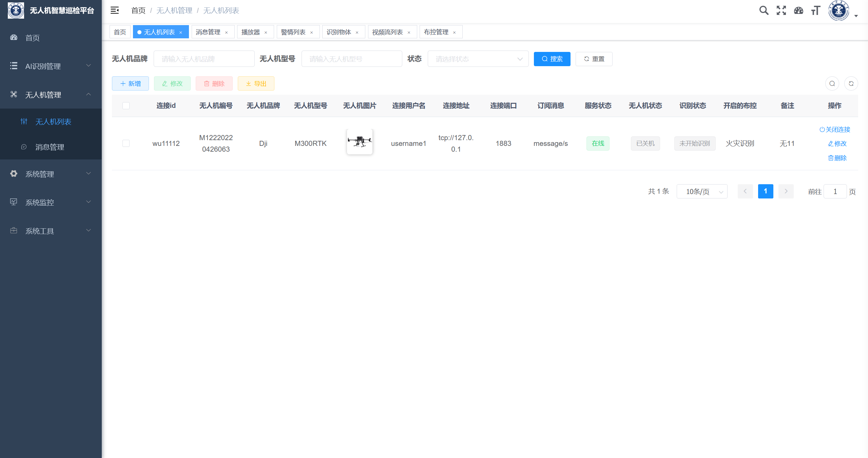Click the font size adjustment icon
The height and width of the screenshot is (458, 868).
816,11
